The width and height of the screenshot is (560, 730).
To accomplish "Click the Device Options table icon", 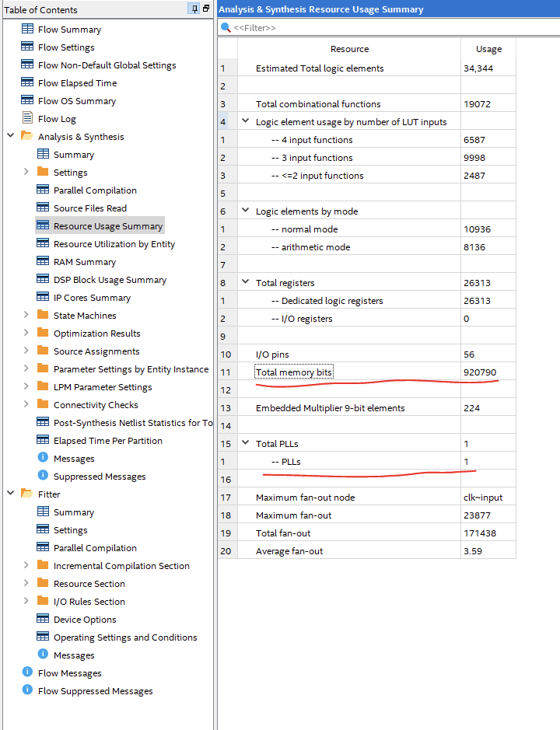I will point(43,620).
